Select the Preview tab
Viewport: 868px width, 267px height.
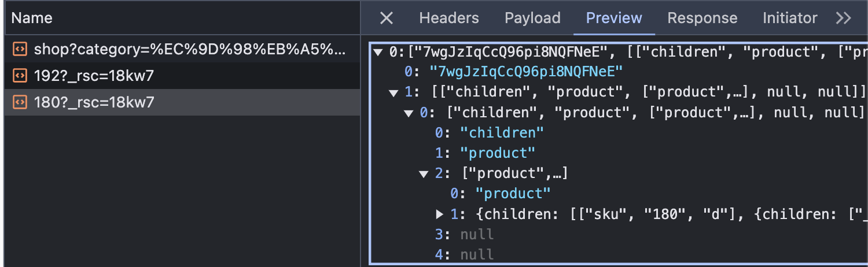613,18
